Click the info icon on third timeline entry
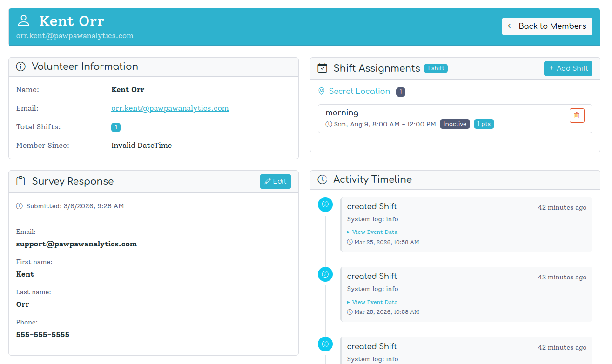Image resolution: width=612 pixels, height=364 pixels. coord(325,344)
